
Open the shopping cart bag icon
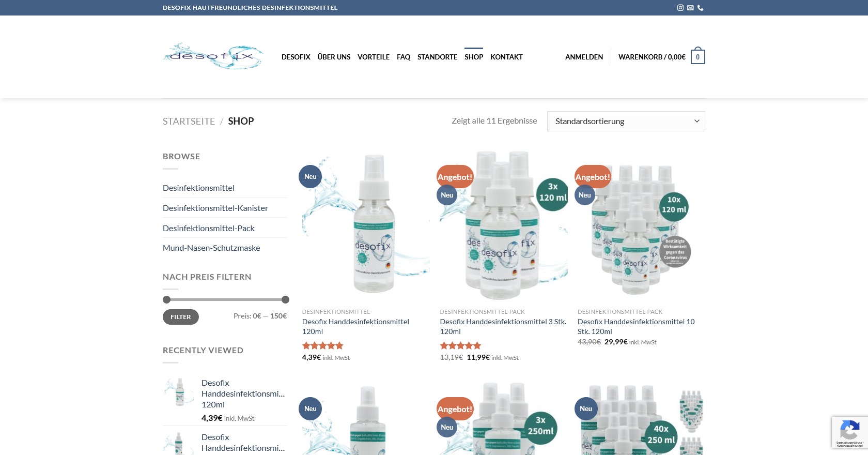pyautogui.click(x=698, y=56)
